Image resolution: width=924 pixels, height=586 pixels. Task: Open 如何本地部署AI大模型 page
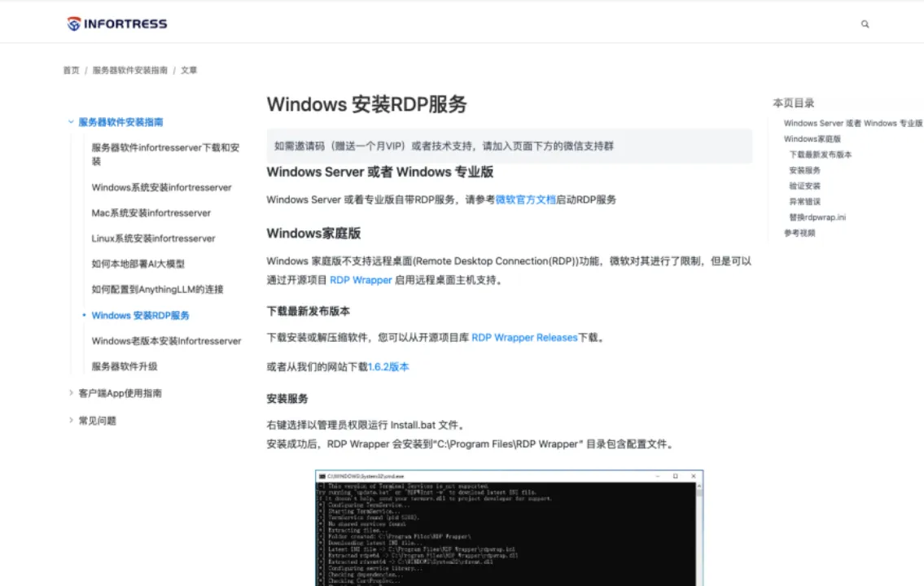coord(138,264)
